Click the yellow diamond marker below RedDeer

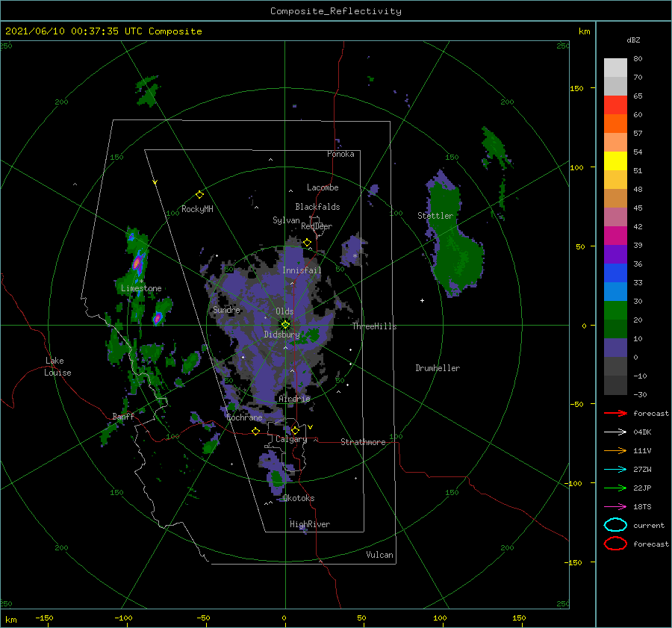308,243
